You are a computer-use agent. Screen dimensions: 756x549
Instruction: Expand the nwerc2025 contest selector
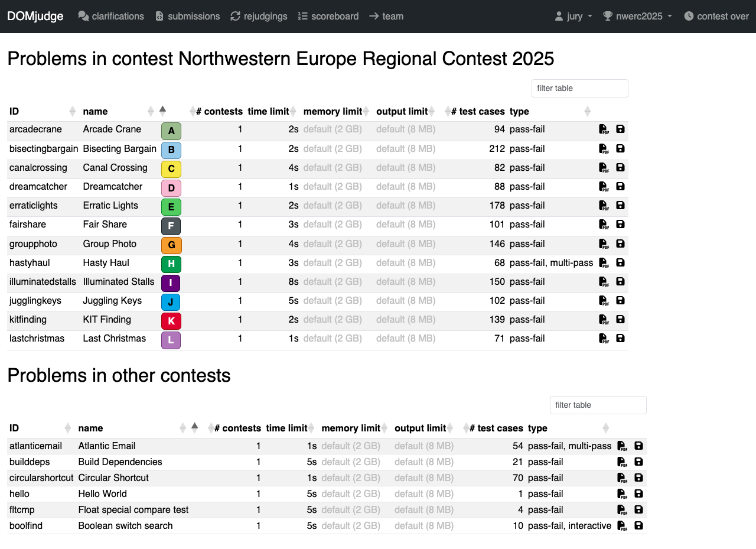[x=637, y=17]
